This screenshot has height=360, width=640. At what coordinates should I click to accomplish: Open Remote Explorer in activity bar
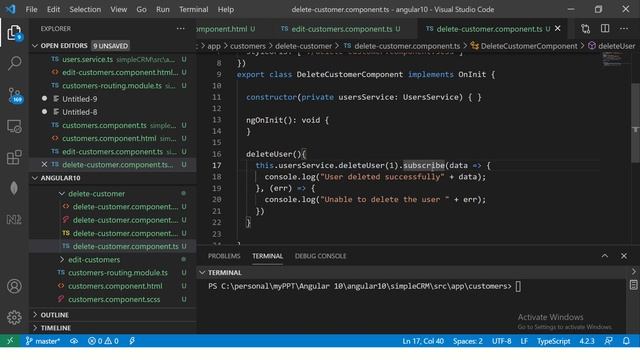click(x=14, y=127)
